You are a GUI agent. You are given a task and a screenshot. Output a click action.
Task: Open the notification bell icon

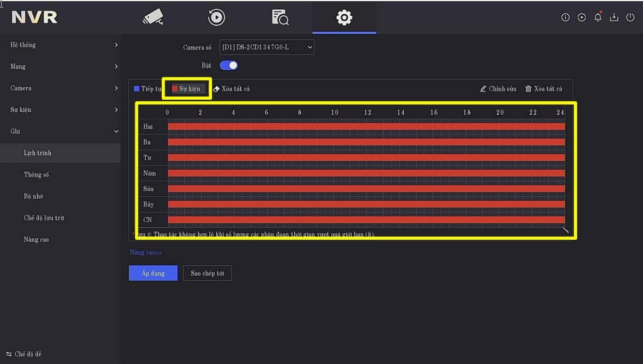pyautogui.click(x=598, y=17)
